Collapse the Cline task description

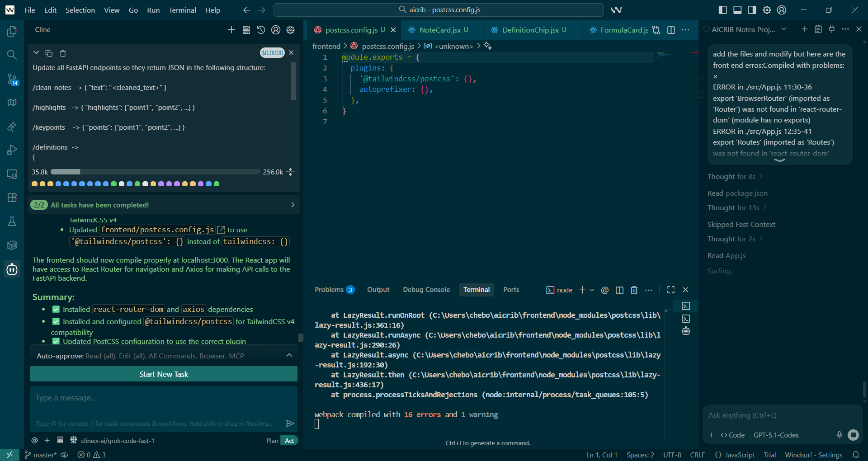(36, 53)
